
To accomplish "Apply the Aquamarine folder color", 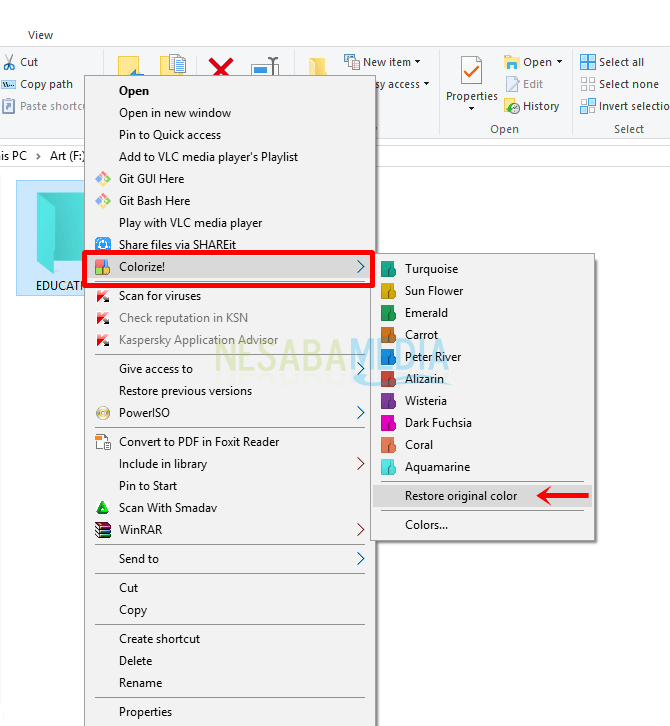I will [483, 467].
